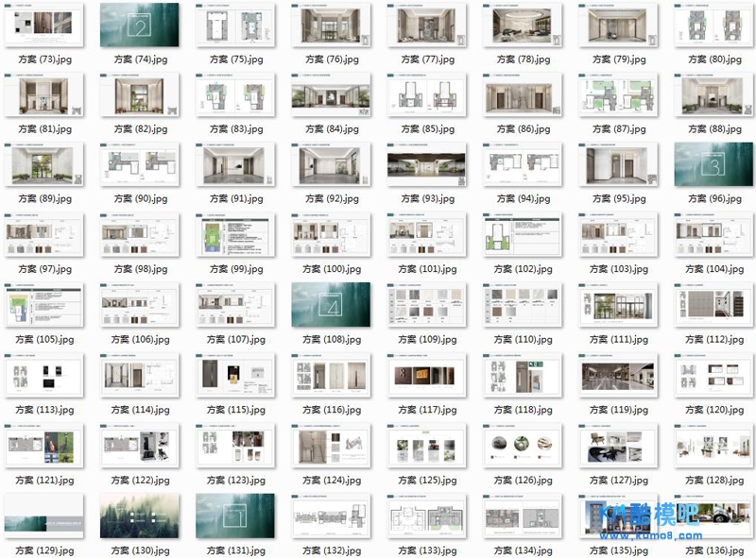Open the 方案 (126).jpg thumbnail

tap(522, 446)
